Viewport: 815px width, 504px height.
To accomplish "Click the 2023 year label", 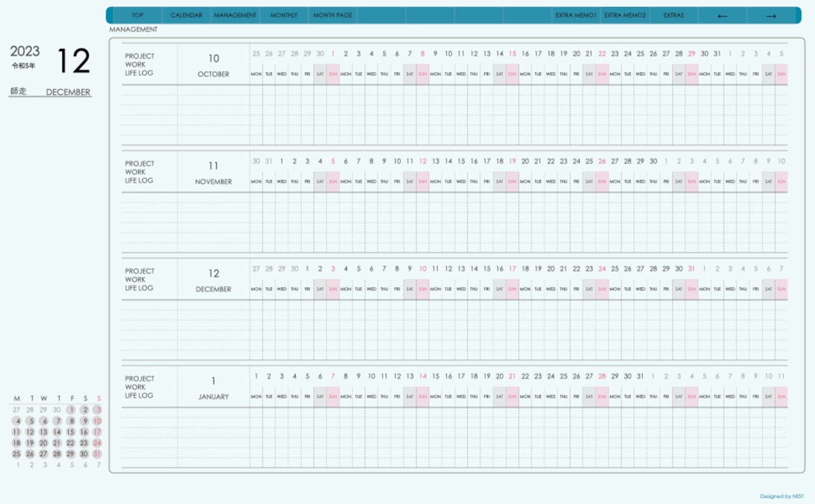I will [25, 52].
